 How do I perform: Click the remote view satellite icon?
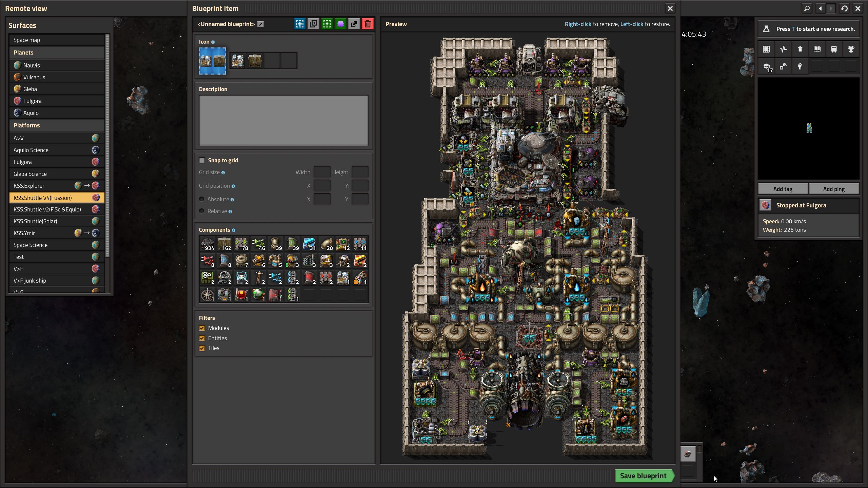pos(783,66)
